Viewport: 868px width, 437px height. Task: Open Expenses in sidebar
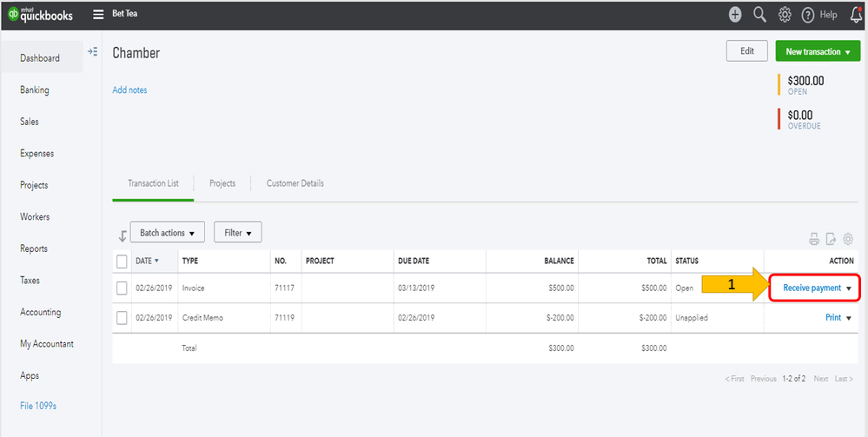[37, 153]
